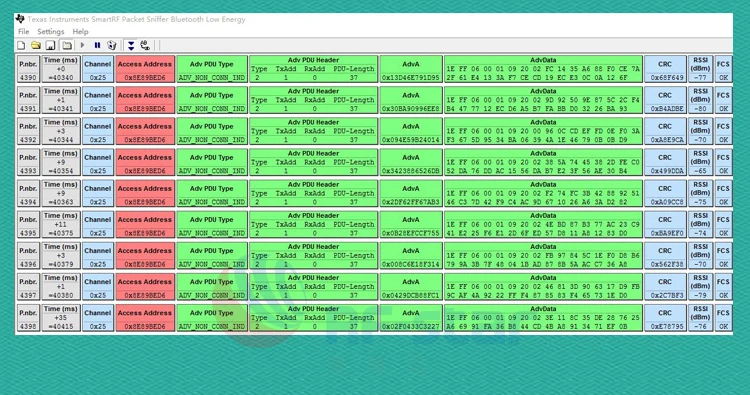Image resolution: width=750 pixels, height=395 pixels.
Task: Start packet capture with play button
Action: click(82, 45)
